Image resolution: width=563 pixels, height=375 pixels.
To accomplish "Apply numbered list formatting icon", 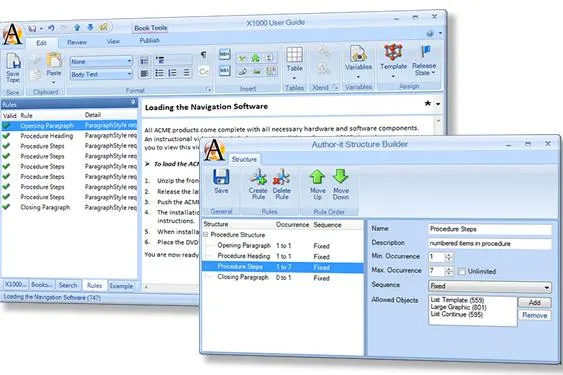I will (x=172, y=73).
